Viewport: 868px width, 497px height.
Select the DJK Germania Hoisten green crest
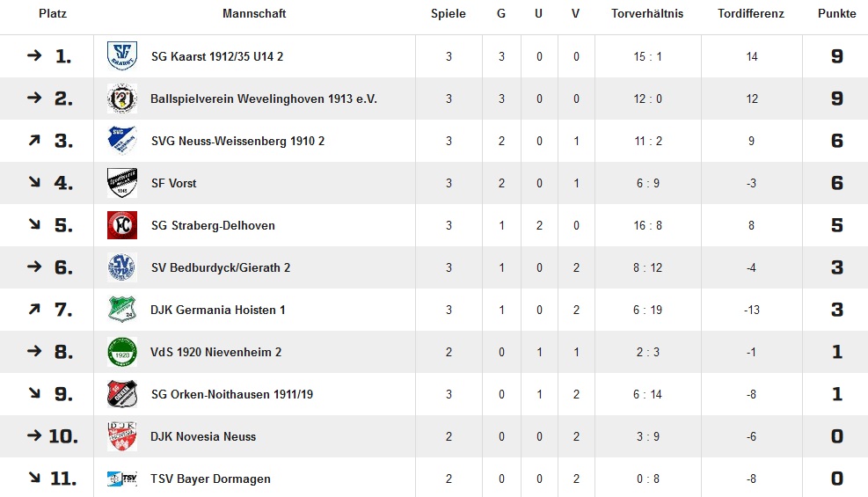(x=121, y=310)
